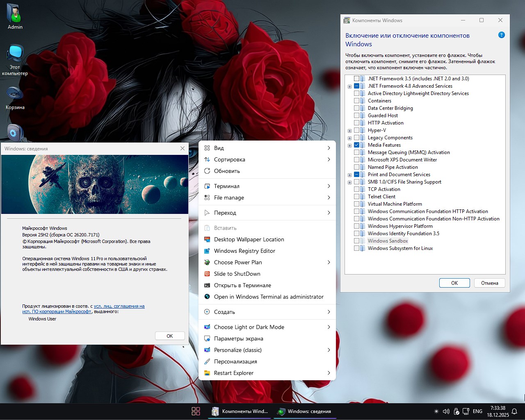
Task: Select the Windows: сведения taskbar icon
Action: pos(305,411)
